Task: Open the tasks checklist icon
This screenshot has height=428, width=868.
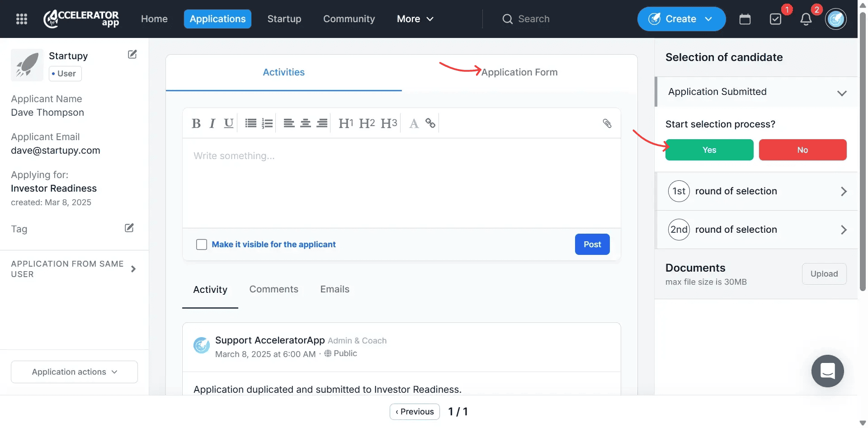Action: (775, 19)
